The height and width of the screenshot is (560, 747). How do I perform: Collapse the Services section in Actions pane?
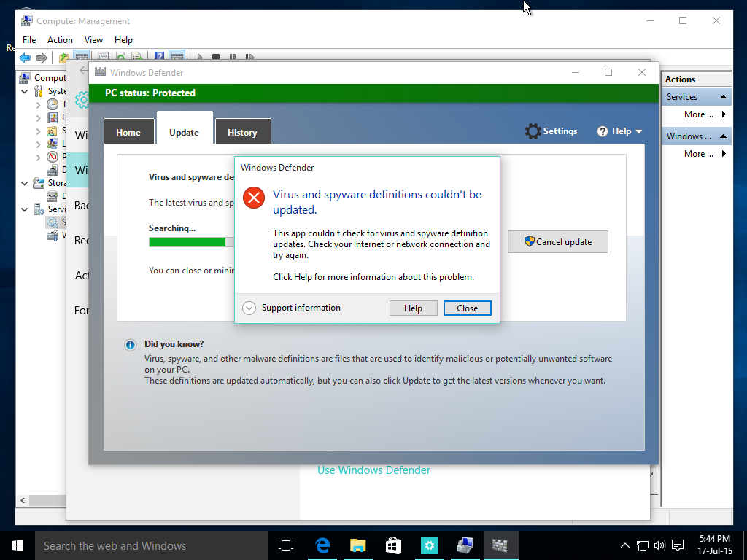pyautogui.click(x=723, y=97)
